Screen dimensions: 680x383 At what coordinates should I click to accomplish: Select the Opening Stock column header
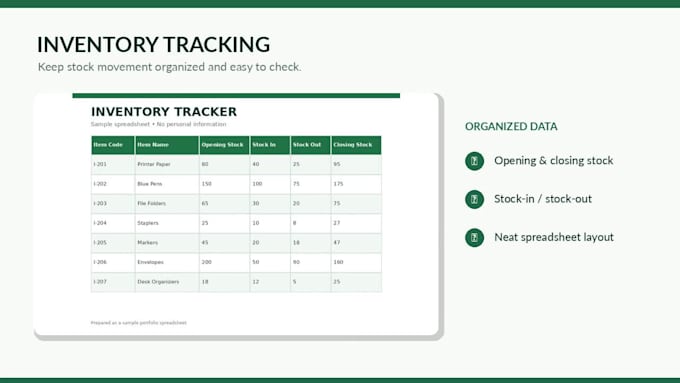pyautogui.click(x=224, y=145)
